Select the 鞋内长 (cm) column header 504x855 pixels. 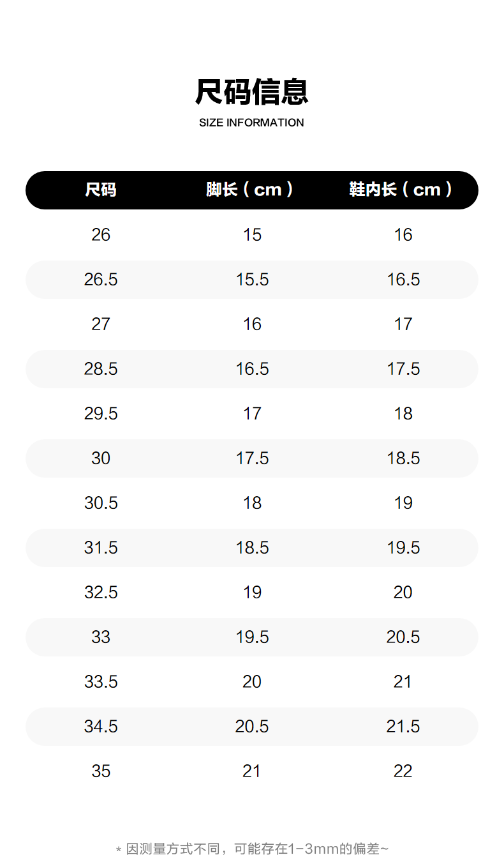pyautogui.click(x=402, y=190)
